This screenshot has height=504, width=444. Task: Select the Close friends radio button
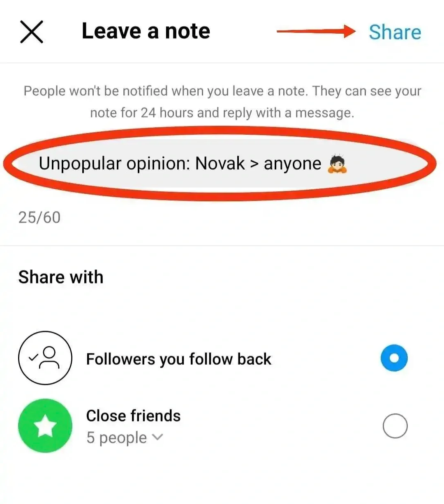[395, 426]
